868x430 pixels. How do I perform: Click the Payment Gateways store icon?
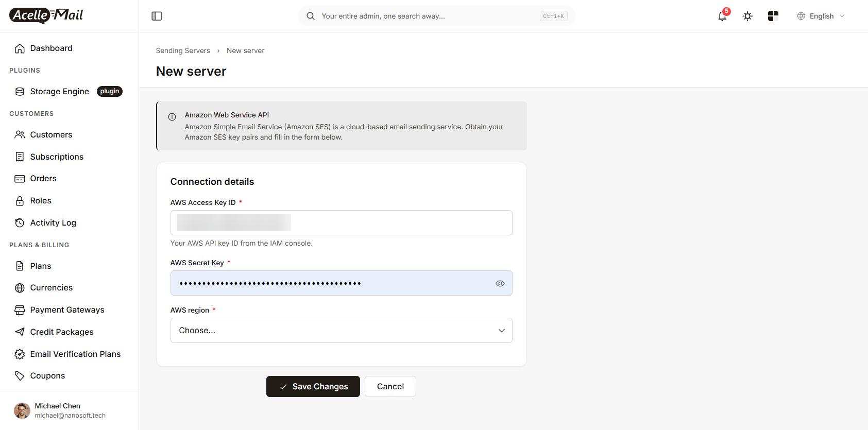click(x=20, y=310)
